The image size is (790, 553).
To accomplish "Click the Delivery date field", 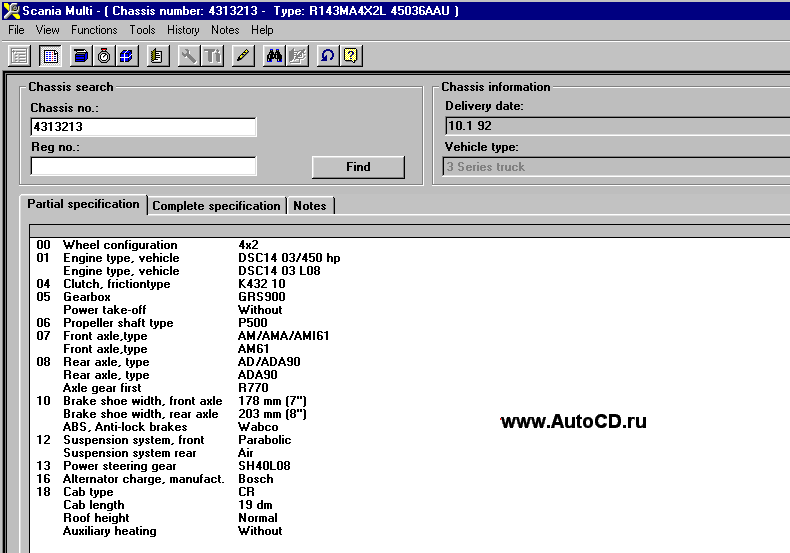I will point(618,126).
